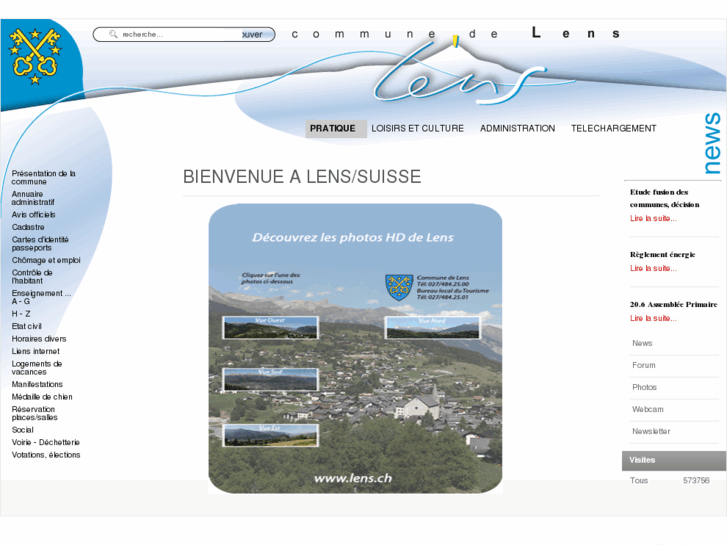Open Règlement énergie news headline
Screen dimensions: 727x545
[663, 254]
